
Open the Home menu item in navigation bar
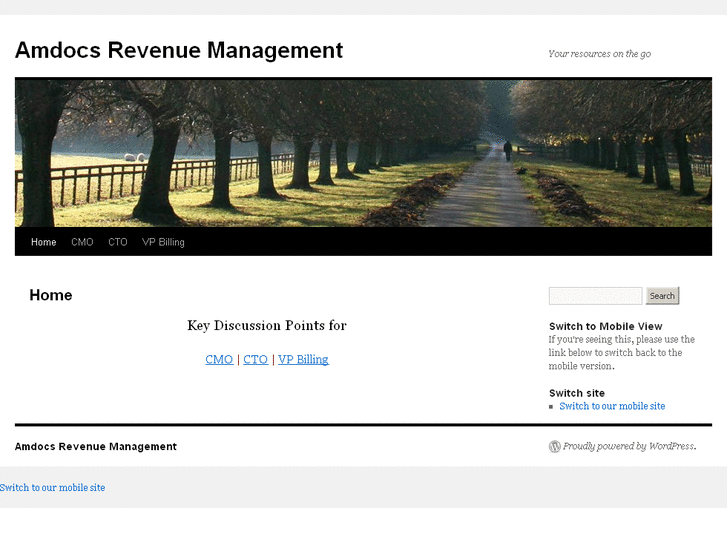pyautogui.click(x=43, y=242)
